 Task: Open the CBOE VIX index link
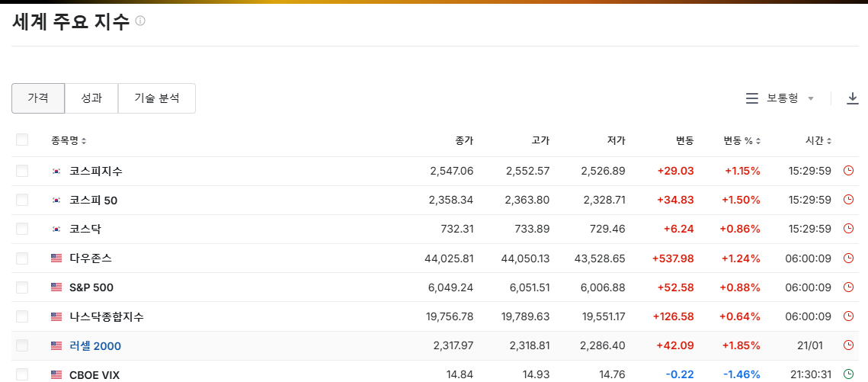click(x=94, y=375)
